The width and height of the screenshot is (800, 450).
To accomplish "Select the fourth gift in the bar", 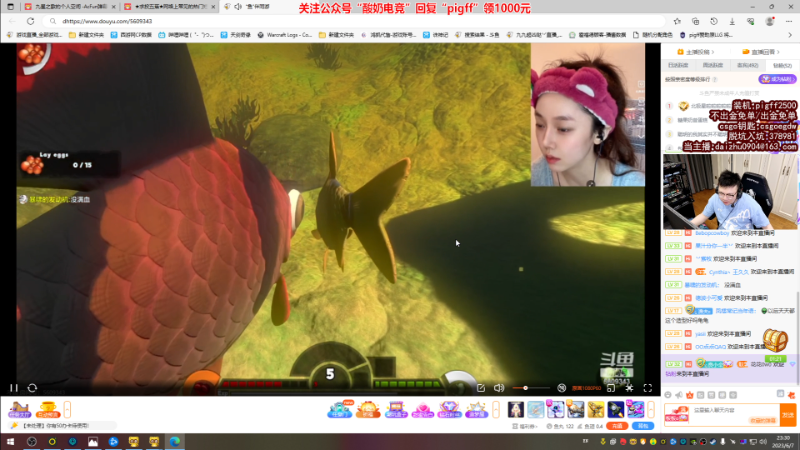I will pyautogui.click(x=576, y=409).
